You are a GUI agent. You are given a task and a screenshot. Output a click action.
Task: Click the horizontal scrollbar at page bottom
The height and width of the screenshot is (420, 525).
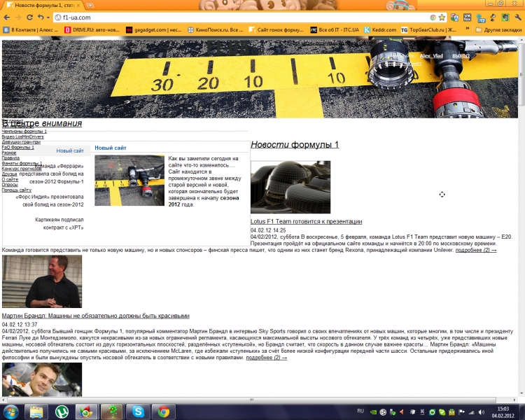point(251,400)
